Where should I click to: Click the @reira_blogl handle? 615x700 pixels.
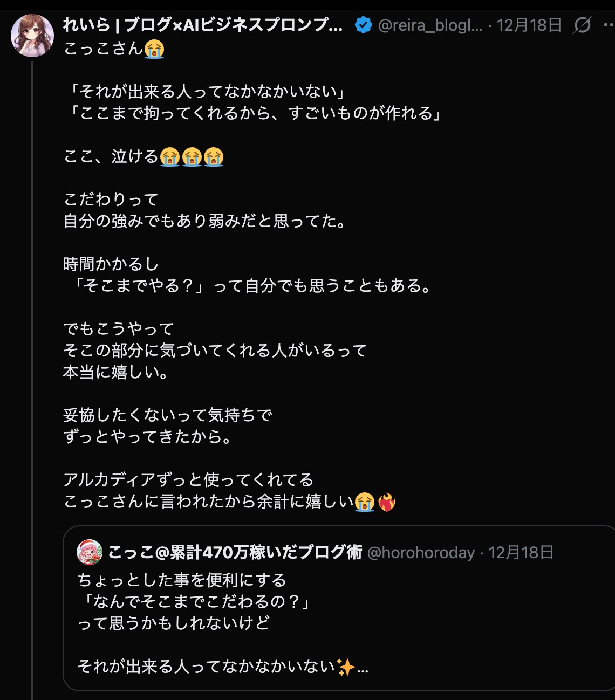coord(430,25)
